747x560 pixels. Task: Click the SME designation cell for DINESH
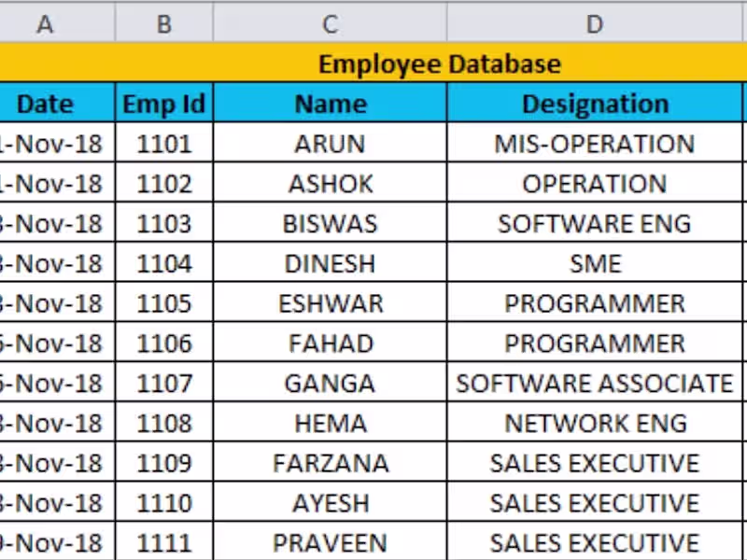pos(594,263)
